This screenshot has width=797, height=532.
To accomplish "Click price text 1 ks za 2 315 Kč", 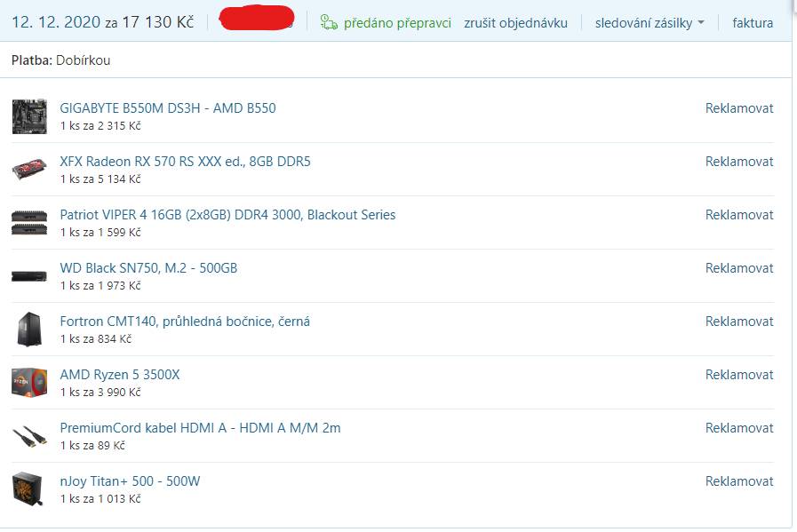I will 100,126.
